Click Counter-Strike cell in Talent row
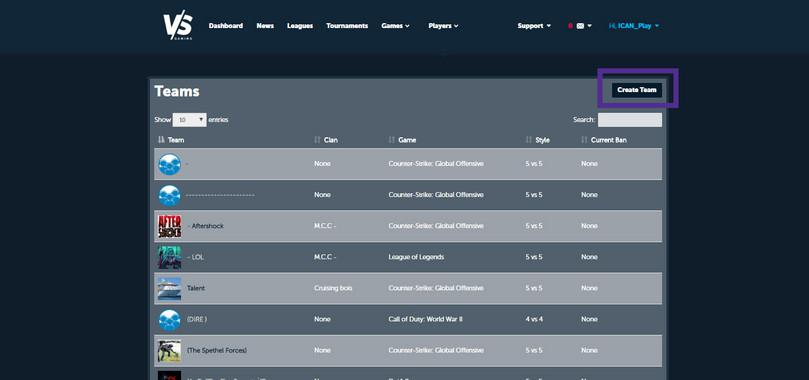Screen dimensions: 809x380 pyautogui.click(x=436, y=288)
